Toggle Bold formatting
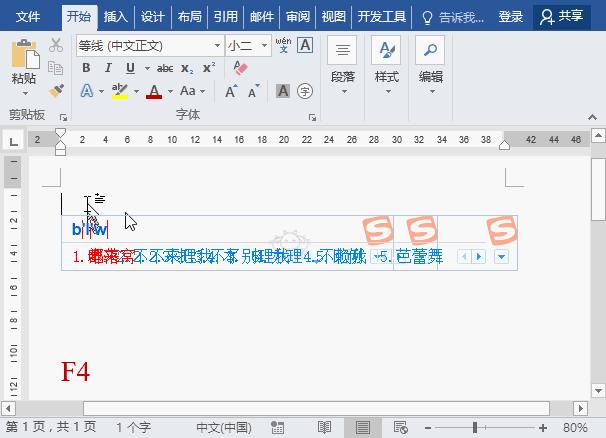The image size is (606, 438). coord(86,68)
